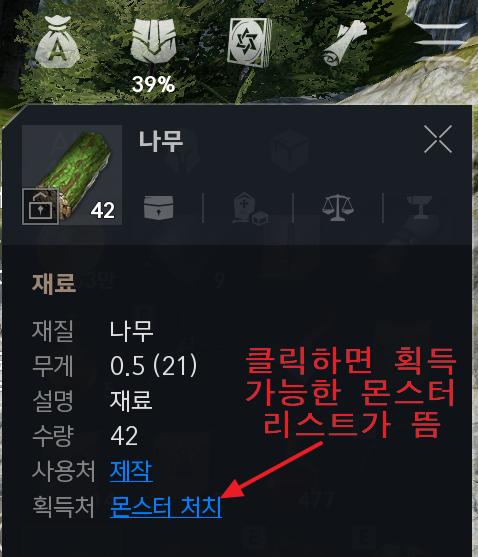Click the green wood log thumbnail
The width and height of the screenshot is (478, 557).
[x=72, y=175]
